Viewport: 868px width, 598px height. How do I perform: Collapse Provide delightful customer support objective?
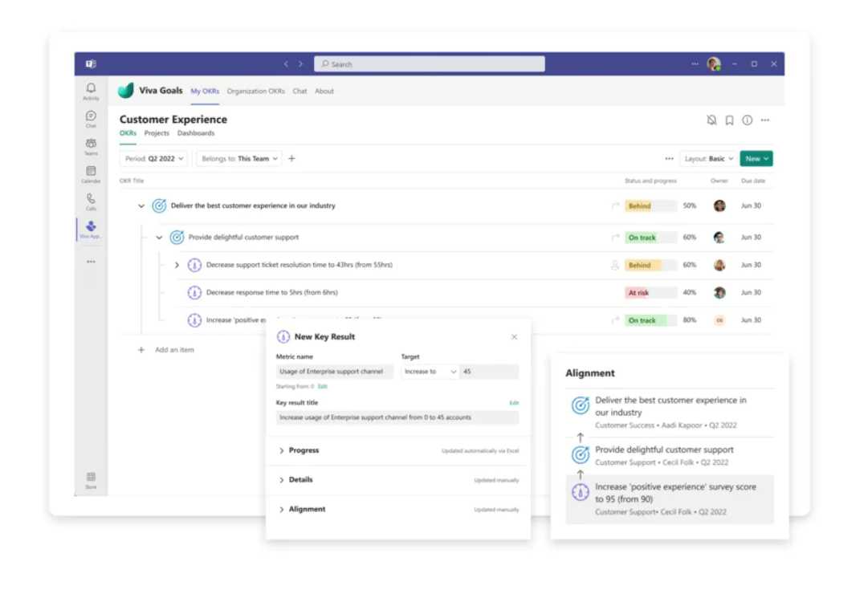click(159, 238)
